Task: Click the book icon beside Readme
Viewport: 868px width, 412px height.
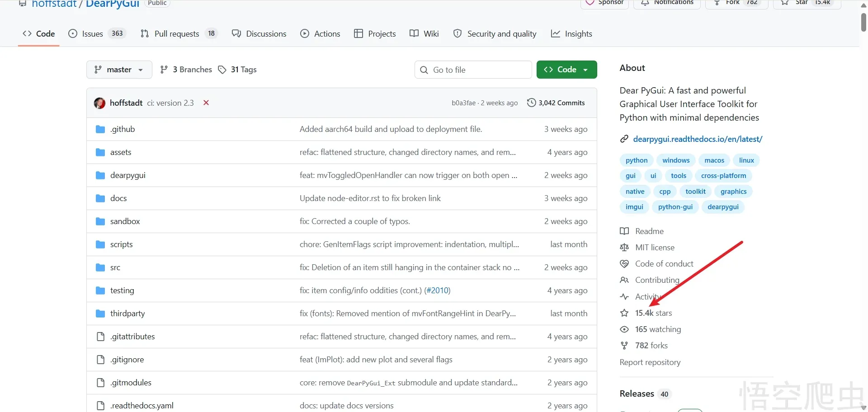Action: [x=624, y=231]
